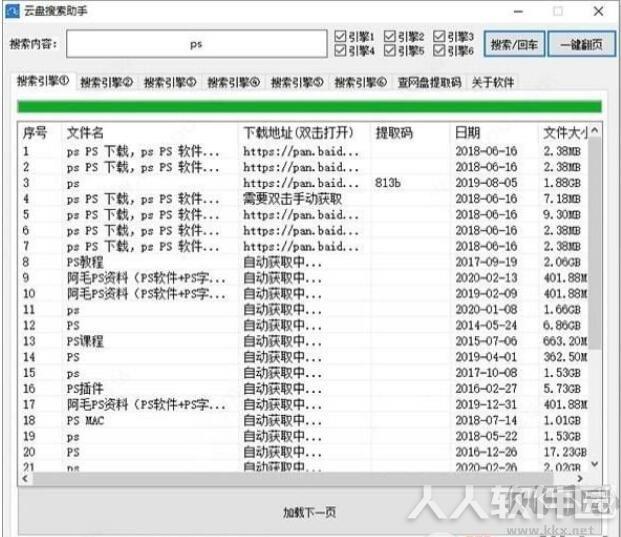Click the 下载地址(双击打开) column header

(x=299, y=133)
